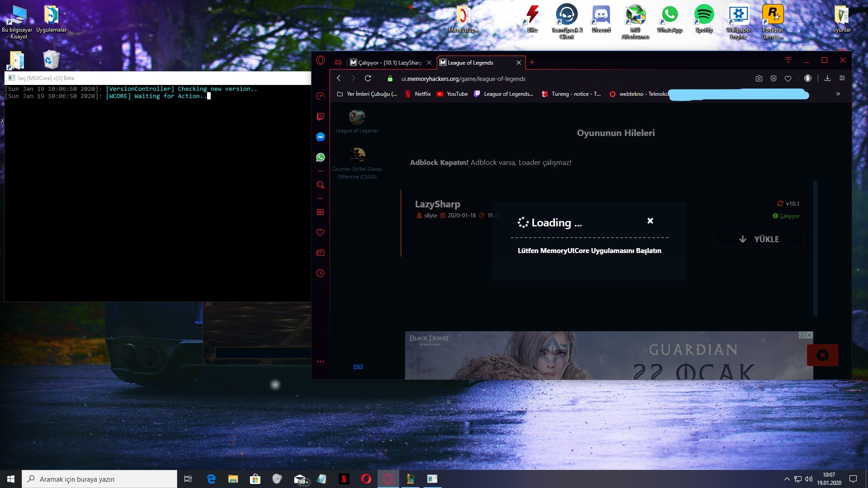Click the address bar URL
This screenshot has height=488, width=868.
(463, 79)
